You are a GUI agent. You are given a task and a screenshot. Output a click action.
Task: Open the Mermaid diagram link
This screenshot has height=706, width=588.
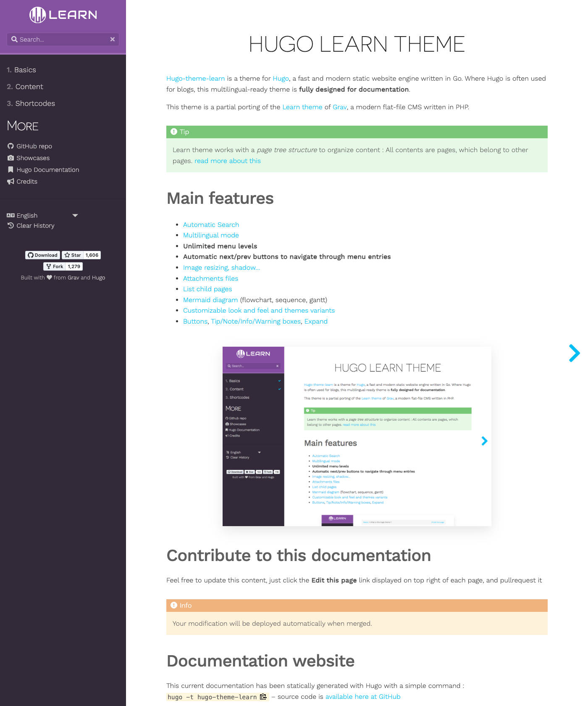tap(210, 300)
